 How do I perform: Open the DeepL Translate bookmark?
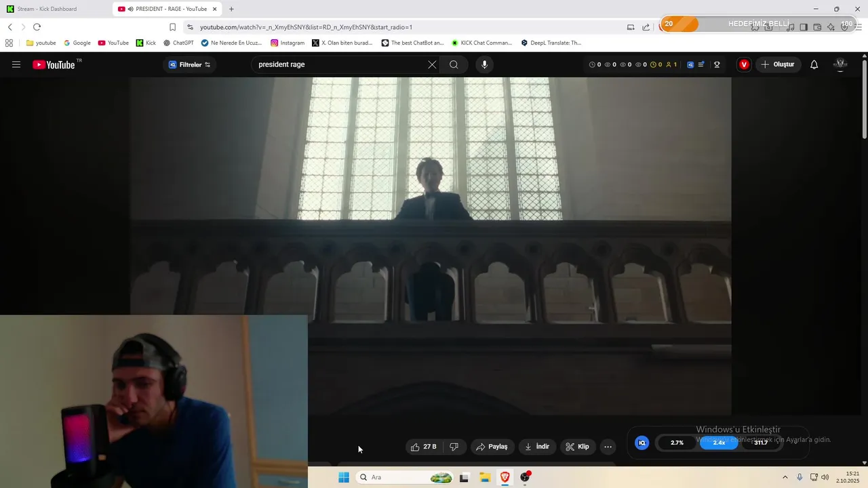551,43
